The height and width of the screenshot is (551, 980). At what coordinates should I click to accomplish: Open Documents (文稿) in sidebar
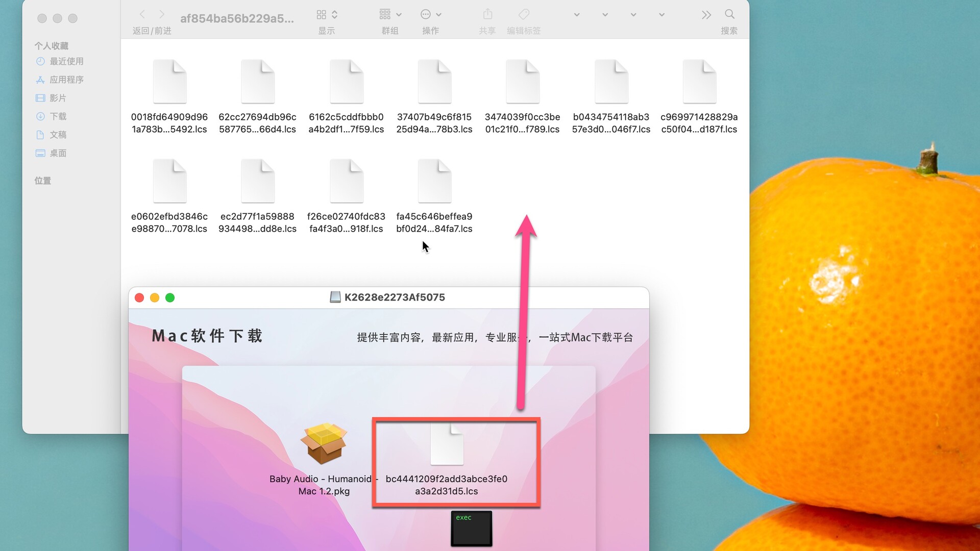tap(51, 135)
